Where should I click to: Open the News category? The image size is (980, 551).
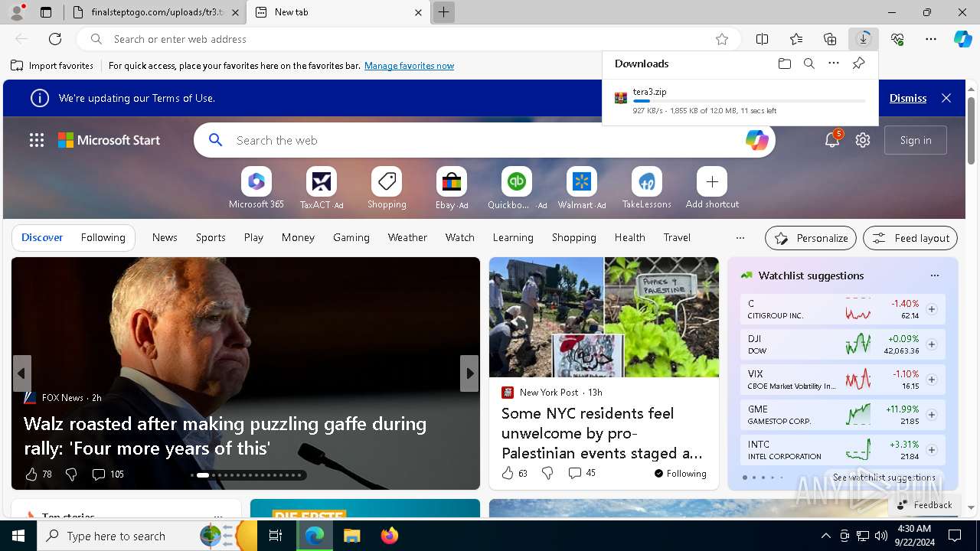point(165,237)
